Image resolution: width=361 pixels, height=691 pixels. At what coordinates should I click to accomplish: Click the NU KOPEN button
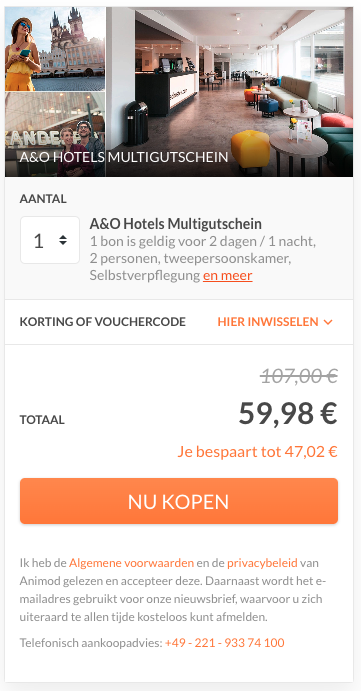coord(179,501)
